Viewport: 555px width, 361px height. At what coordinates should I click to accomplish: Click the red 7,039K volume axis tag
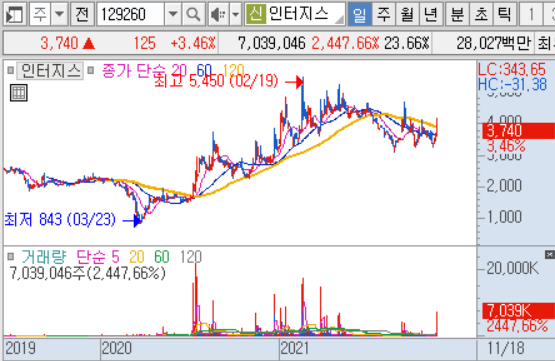click(518, 311)
